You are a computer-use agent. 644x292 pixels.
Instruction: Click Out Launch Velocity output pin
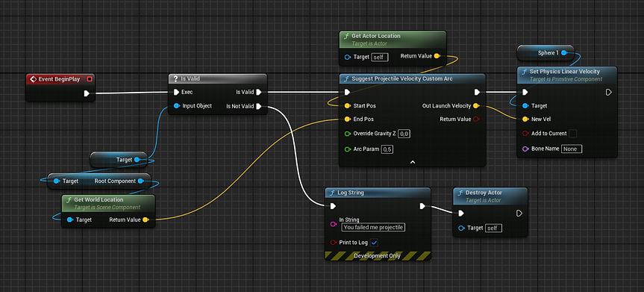[x=476, y=106]
